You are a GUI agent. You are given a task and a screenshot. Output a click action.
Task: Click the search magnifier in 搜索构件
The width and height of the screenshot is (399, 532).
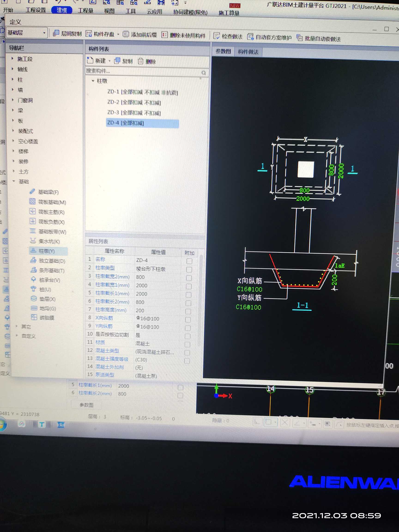tap(203, 73)
